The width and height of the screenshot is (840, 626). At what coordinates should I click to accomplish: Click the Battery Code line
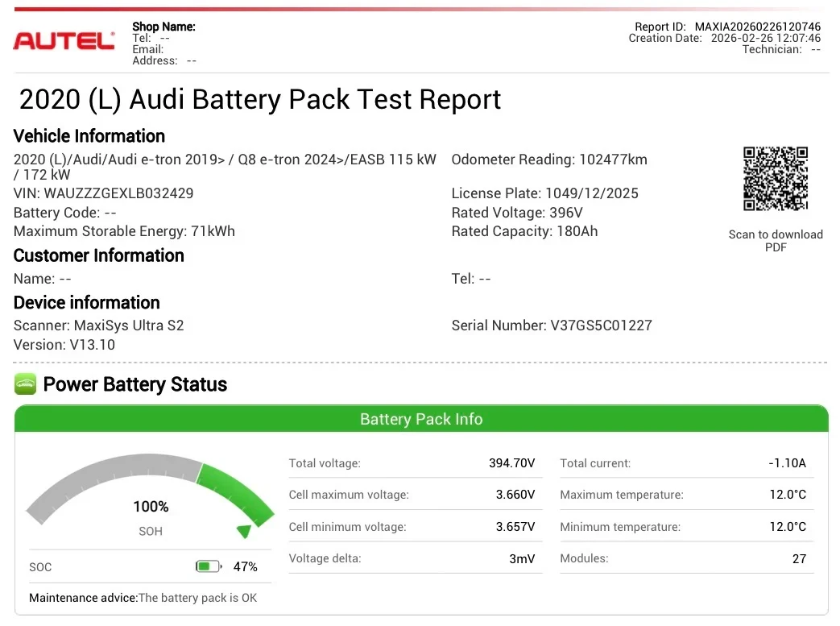pos(64,213)
